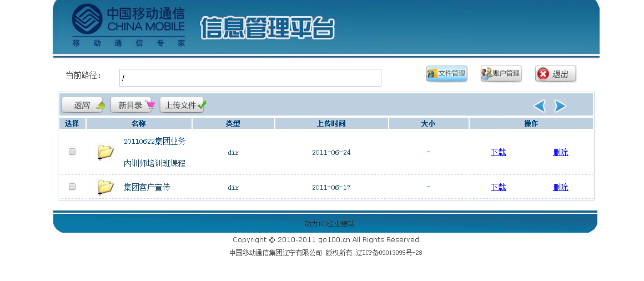Image resolution: width=644 pixels, height=281 pixels.
Task: Click the Copyright go100.cn line
Action: click(326, 239)
